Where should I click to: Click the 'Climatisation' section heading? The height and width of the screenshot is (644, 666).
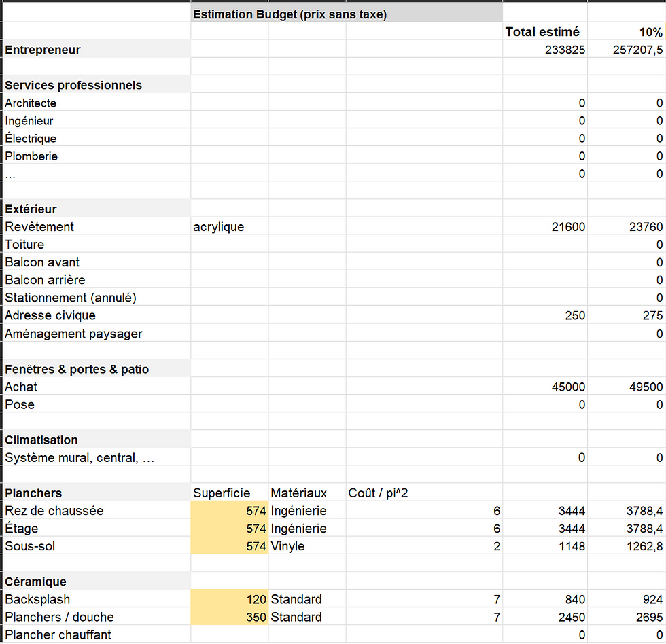tap(97, 440)
